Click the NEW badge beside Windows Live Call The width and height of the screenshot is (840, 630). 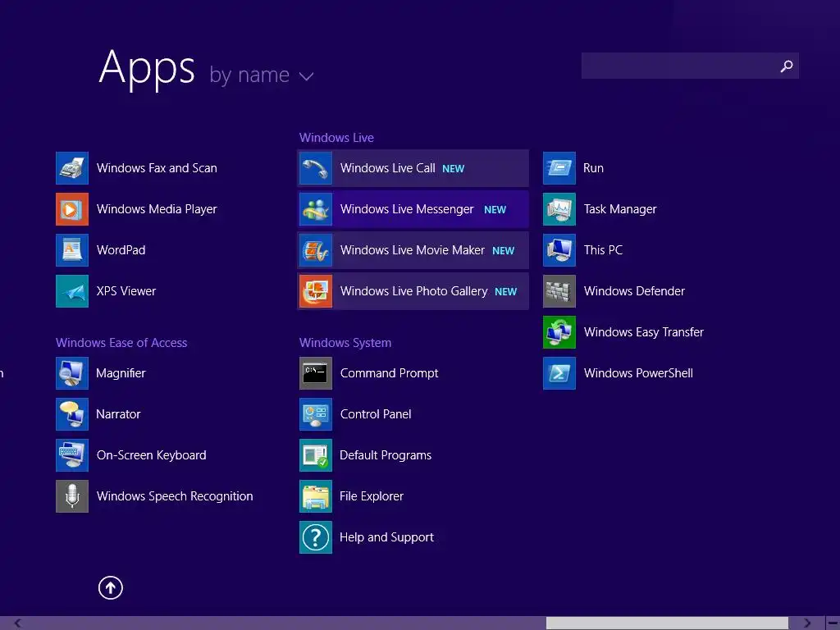(x=453, y=169)
